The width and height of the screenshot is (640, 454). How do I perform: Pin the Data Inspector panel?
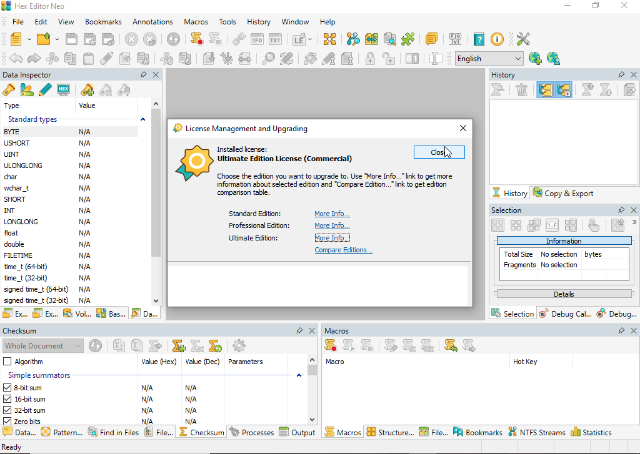(x=143, y=75)
